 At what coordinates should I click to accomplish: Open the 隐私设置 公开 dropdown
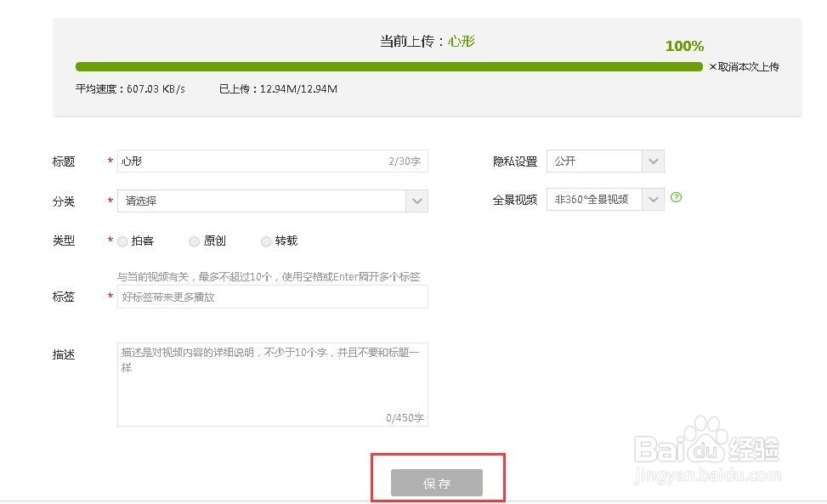coord(605,161)
